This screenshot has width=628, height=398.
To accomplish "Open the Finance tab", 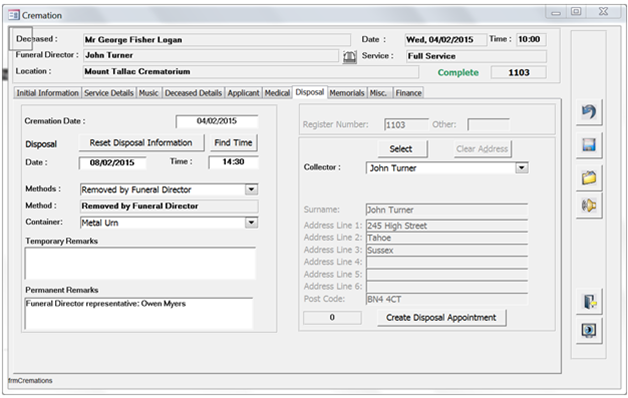I will [409, 93].
